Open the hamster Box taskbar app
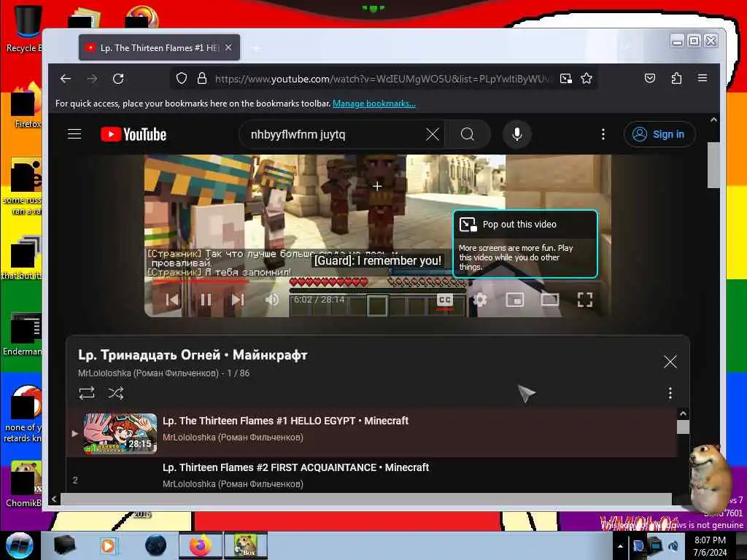747x560 pixels. coord(245,545)
